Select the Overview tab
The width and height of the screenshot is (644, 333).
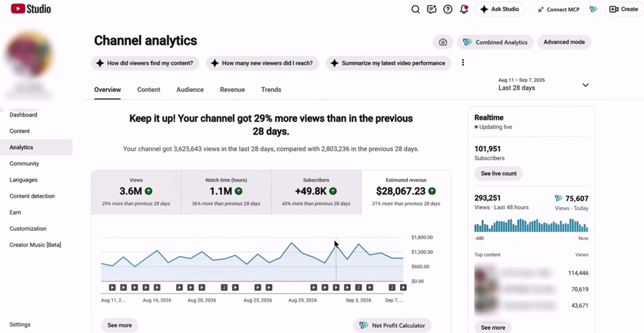tap(107, 89)
